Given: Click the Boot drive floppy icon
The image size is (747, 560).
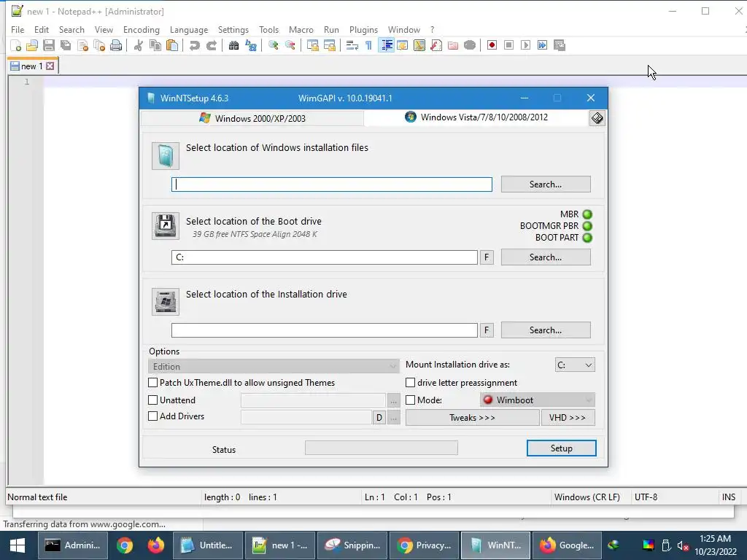Looking at the screenshot, I should pyautogui.click(x=166, y=226).
